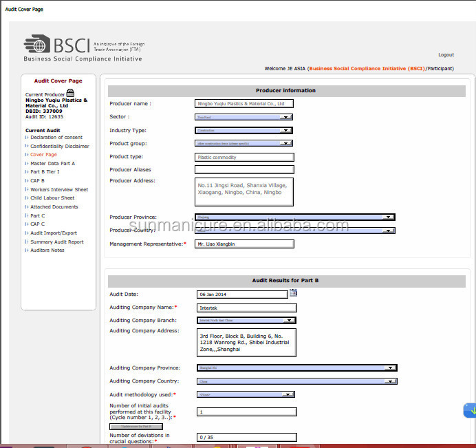The width and height of the screenshot is (476, 448).
Task: Expand the Auditing Company Country dropdown
Action: click(x=297, y=381)
